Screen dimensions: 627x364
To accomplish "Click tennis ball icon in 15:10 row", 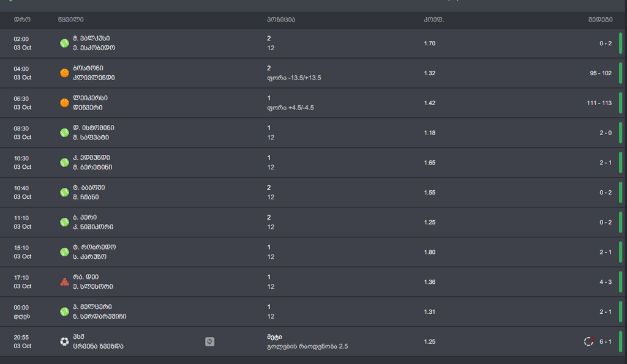I will tap(64, 252).
